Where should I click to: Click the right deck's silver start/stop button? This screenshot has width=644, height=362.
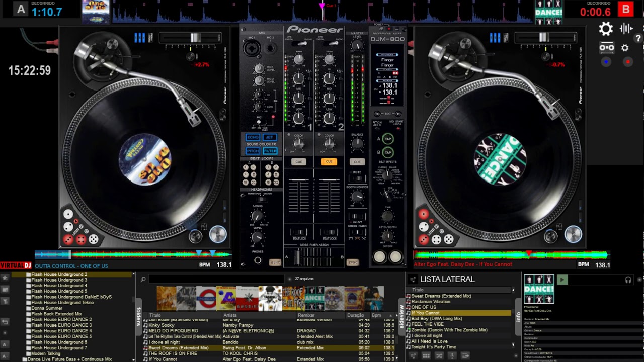[x=573, y=234]
